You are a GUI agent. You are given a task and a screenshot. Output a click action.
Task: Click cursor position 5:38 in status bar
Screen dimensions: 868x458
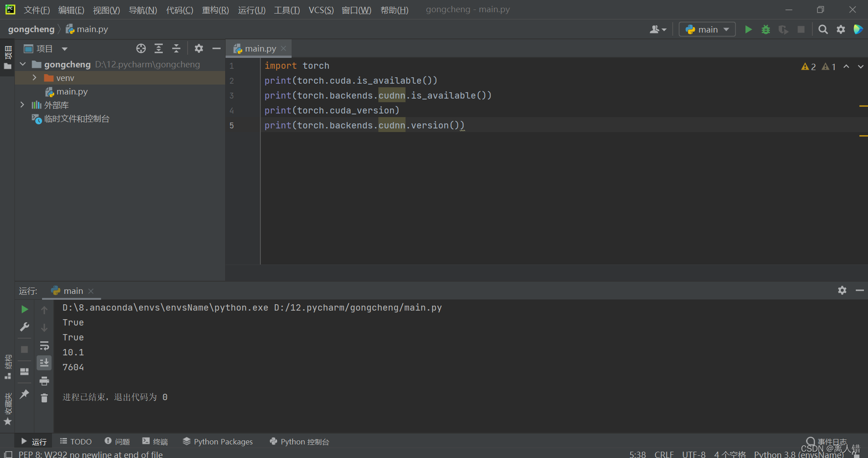(x=637, y=454)
